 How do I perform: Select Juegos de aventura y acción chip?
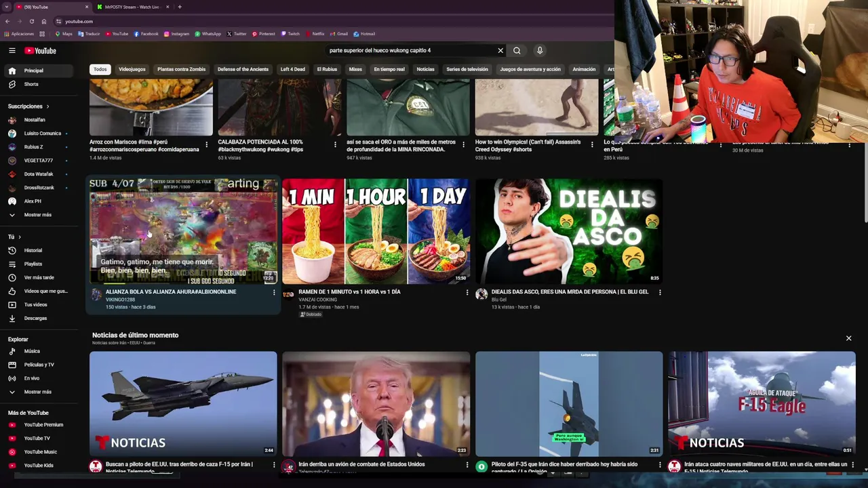coord(530,69)
